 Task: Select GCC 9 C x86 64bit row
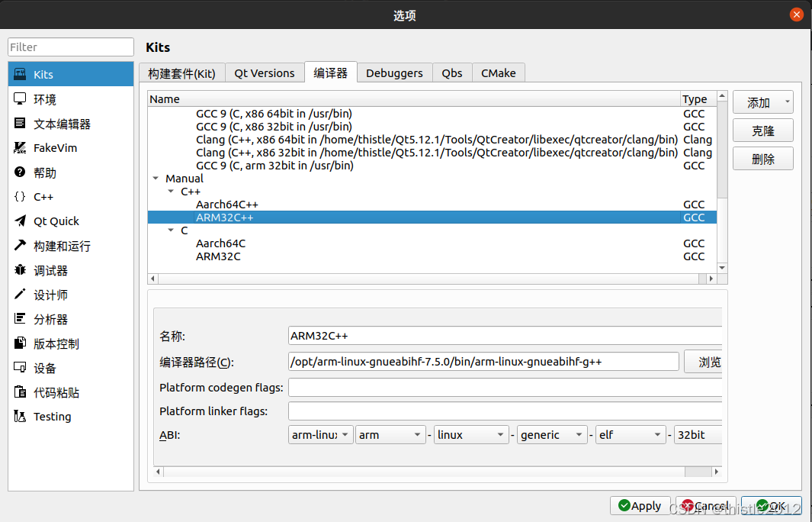(x=432, y=114)
